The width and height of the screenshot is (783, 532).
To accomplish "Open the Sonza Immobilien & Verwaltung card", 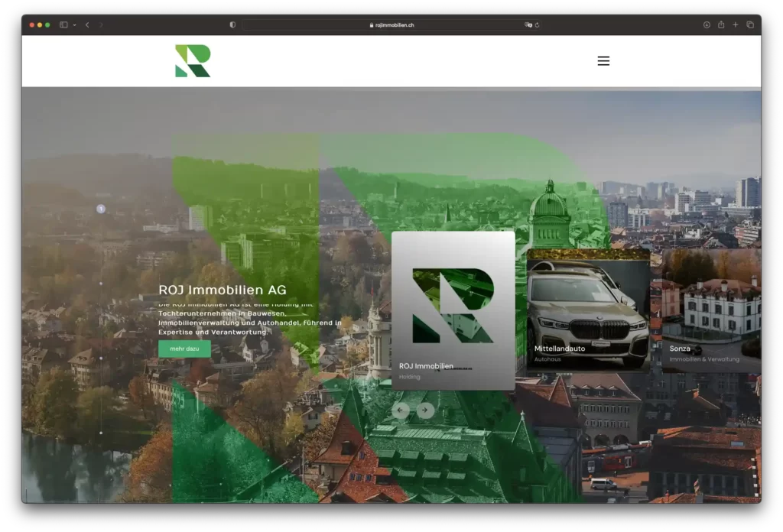I will click(x=710, y=310).
